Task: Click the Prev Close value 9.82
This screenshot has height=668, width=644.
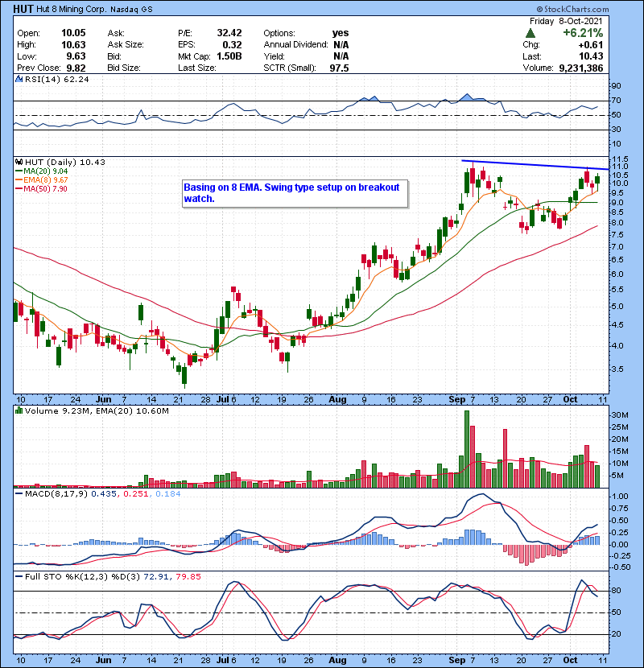Action: click(76, 68)
